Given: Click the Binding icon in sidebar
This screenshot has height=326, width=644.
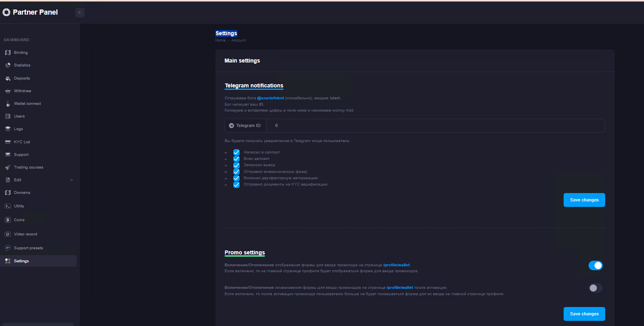Looking at the screenshot, I should pos(8,53).
